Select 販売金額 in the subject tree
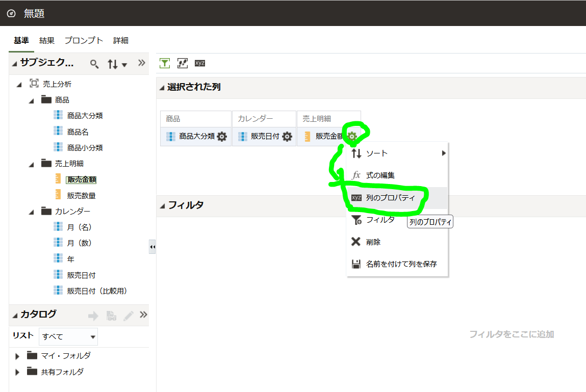 (x=81, y=180)
